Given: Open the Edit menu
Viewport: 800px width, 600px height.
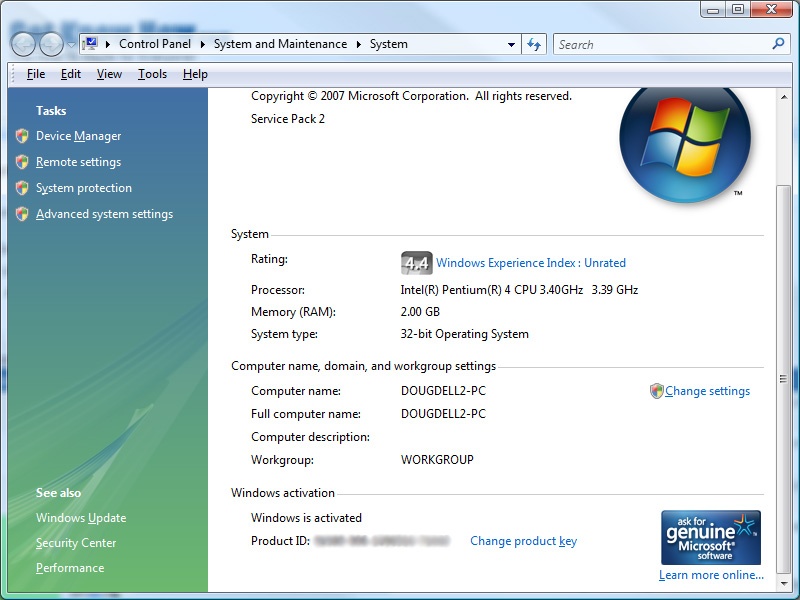Looking at the screenshot, I should [71, 74].
